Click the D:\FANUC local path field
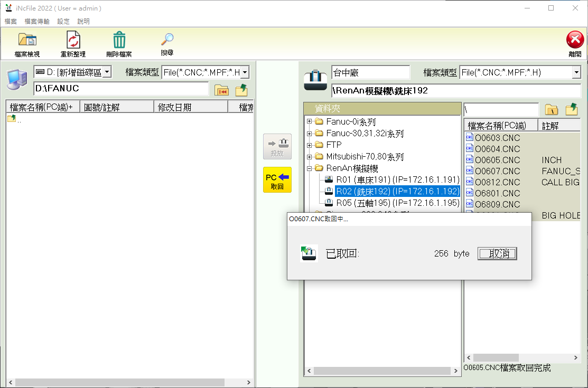This screenshot has width=588, height=388. coord(121,89)
